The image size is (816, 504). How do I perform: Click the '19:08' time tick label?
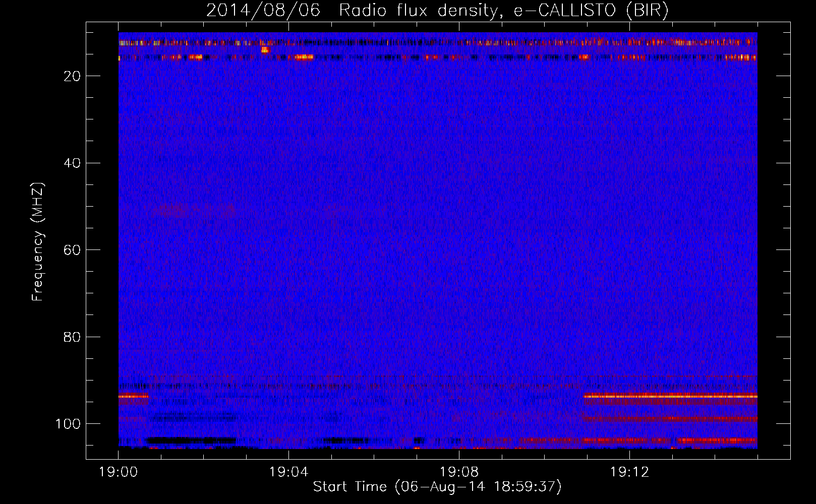(x=459, y=472)
